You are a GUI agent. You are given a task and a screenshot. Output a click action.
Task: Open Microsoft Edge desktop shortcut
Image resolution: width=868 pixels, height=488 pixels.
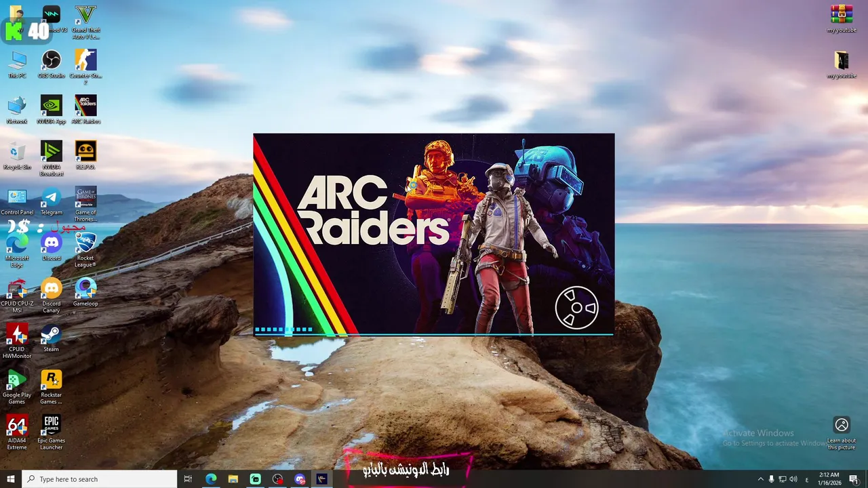pos(17,249)
